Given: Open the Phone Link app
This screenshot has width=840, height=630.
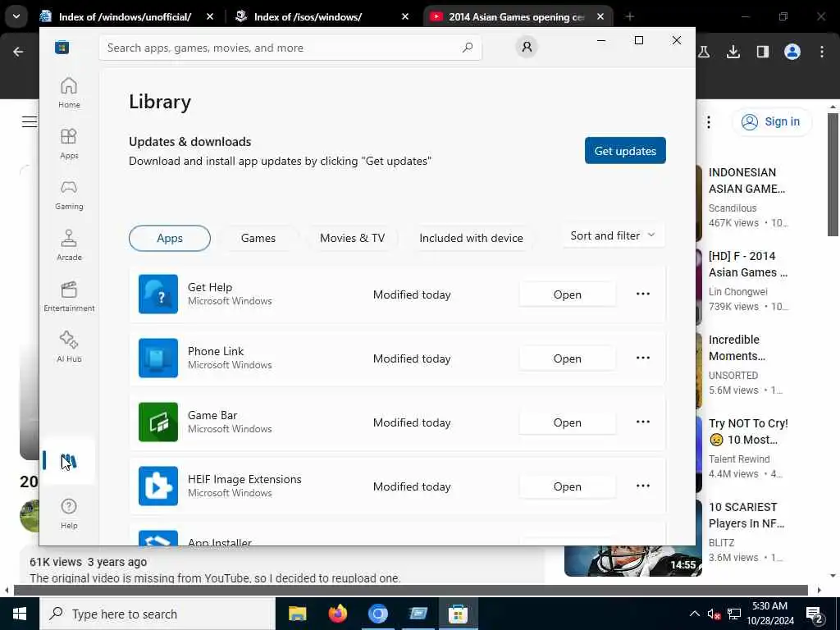Looking at the screenshot, I should coord(568,358).
